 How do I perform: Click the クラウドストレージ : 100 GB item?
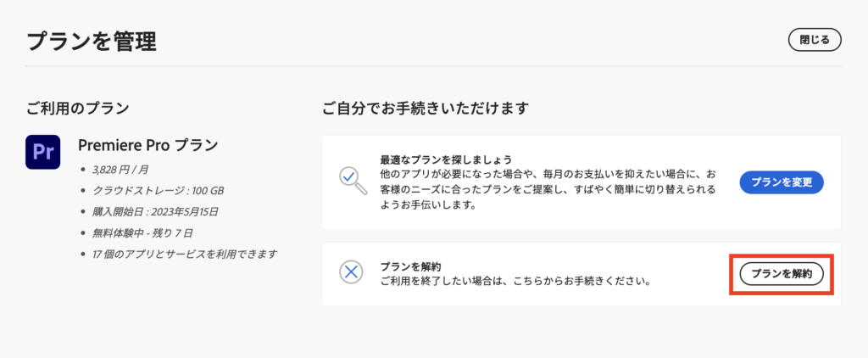click(x=158, y=191)
